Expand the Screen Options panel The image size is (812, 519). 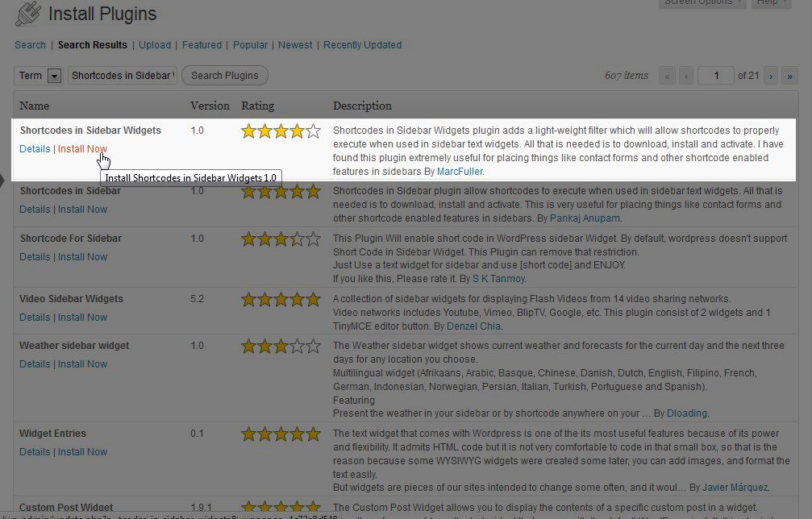point(700,2)
